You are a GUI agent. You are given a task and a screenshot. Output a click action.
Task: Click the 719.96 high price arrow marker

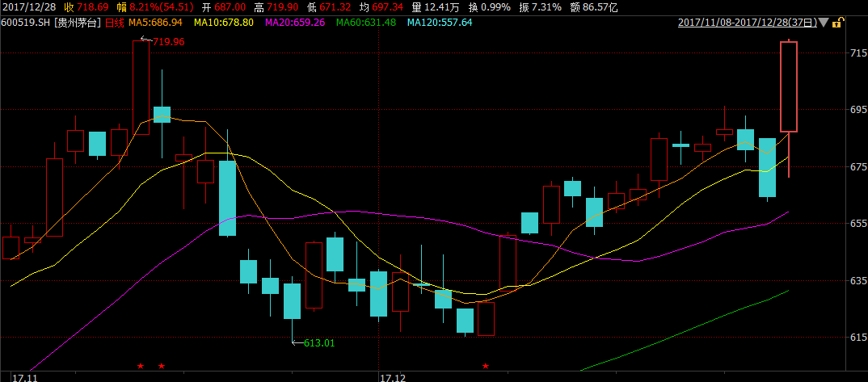(162, 40)
